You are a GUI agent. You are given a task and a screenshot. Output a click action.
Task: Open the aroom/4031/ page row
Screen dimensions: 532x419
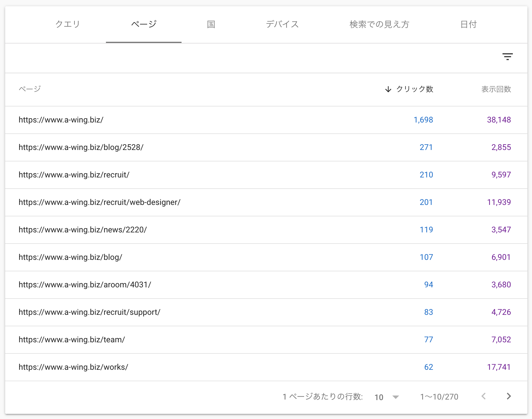click(85, 285)
